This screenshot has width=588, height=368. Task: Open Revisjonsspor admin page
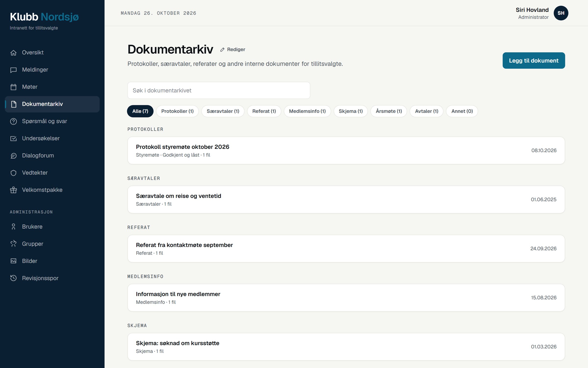[52, 278]
